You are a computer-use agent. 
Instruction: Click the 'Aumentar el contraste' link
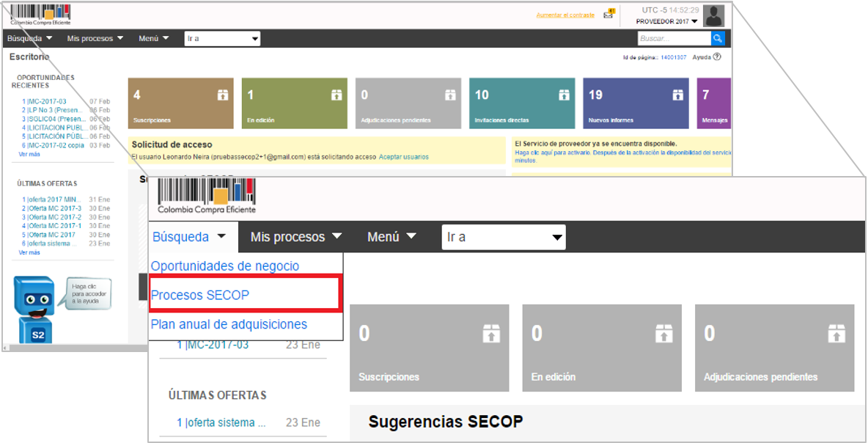coord(565,15)
